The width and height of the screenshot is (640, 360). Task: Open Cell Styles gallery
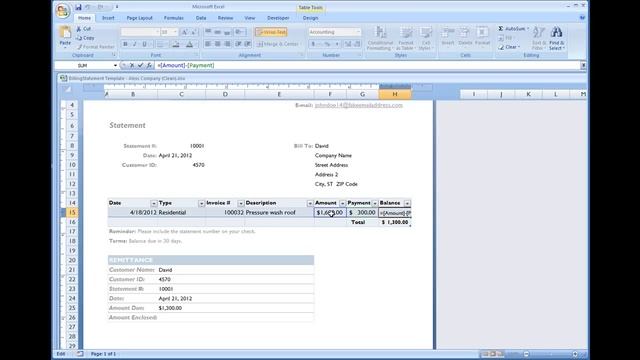pyautogui.click(x=425, y=38)
